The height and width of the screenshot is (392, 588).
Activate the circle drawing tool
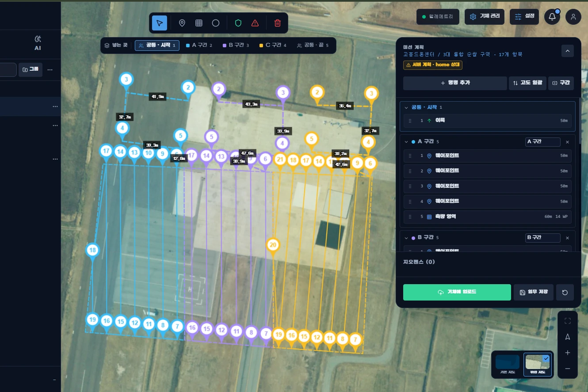click(x=216, y=23)
